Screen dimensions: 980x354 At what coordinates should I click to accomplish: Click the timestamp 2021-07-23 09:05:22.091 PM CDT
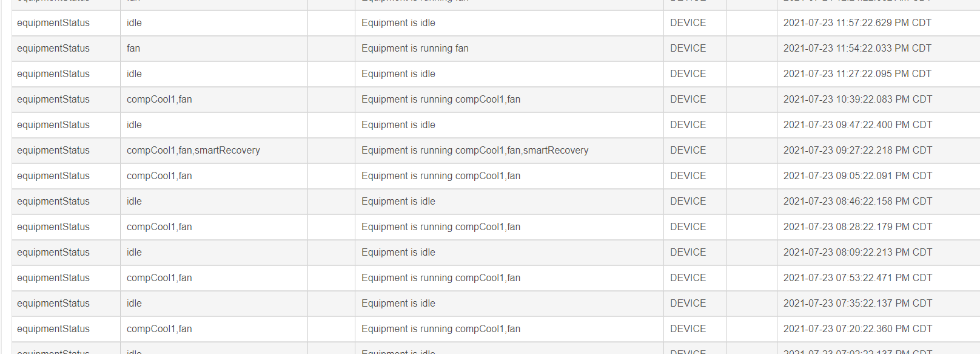click(x=857, y=176)
